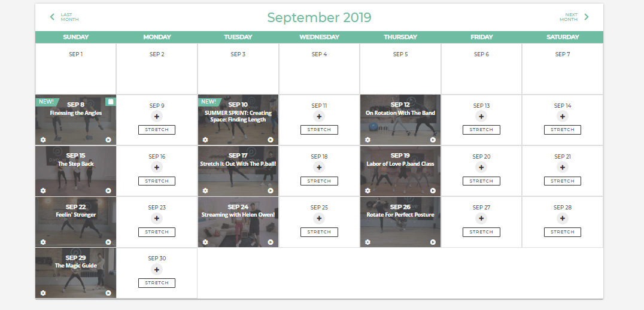Open Feelin' Stronger workout thumbnail
The width and height of the screenshot is (644, 310).
(x=75, y=222)
